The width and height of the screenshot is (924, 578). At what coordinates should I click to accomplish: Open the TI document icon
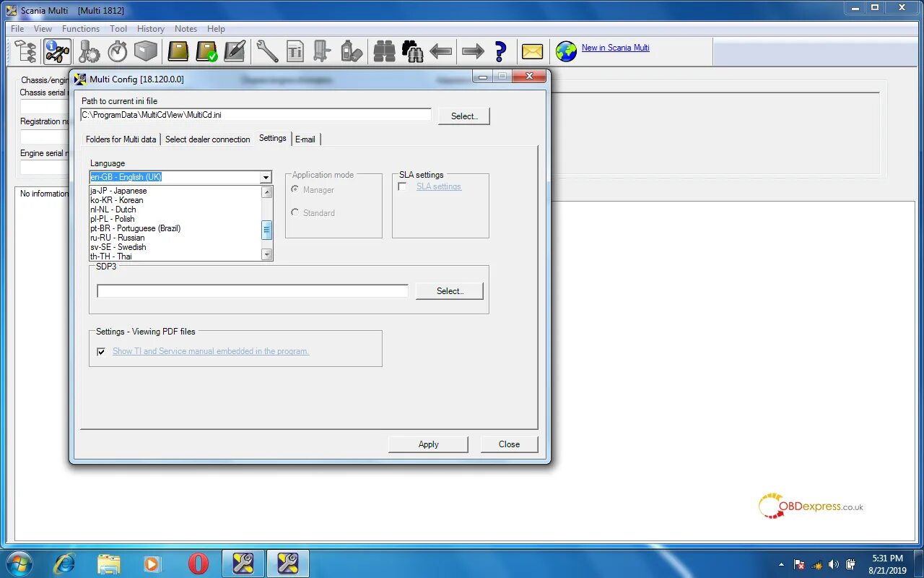click(295, 51)
